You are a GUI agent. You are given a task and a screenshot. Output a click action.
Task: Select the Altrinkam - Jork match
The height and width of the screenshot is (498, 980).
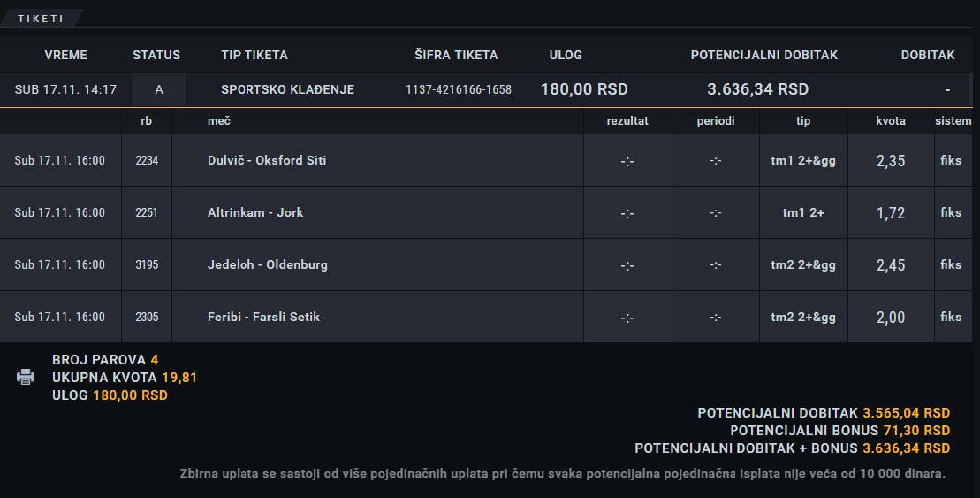pos(255,212)
